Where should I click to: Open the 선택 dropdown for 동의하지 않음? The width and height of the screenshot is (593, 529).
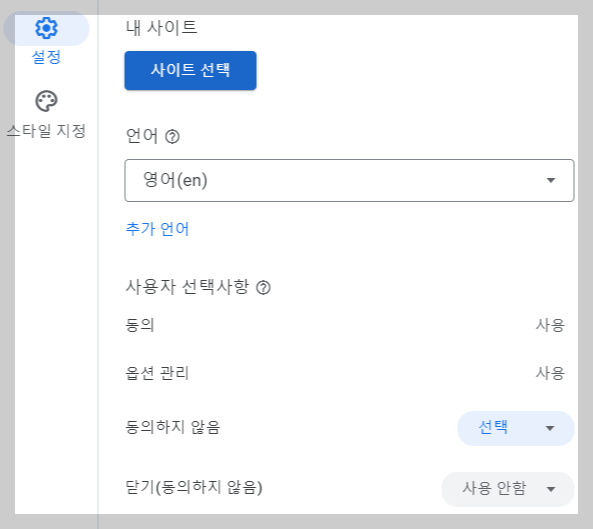tap(516, 428)
